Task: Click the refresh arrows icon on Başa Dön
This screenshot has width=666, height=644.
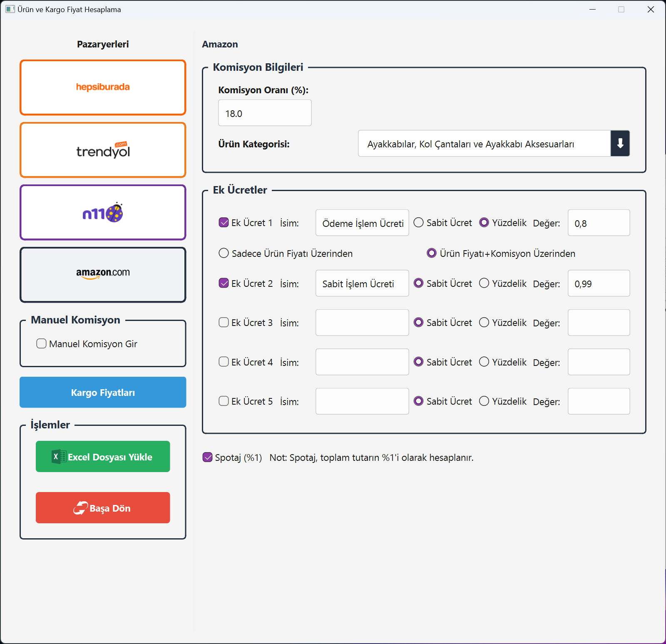Action: point(81,508)
